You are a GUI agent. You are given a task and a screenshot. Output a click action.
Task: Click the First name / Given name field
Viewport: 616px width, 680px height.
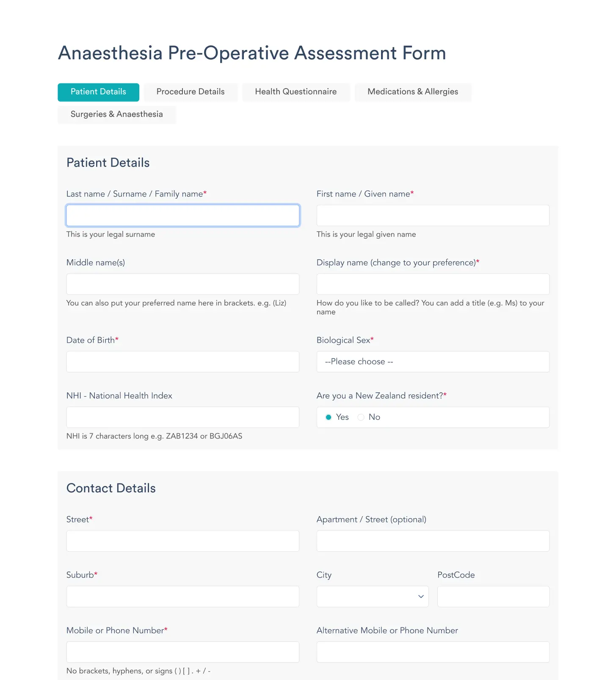point(433,216)
